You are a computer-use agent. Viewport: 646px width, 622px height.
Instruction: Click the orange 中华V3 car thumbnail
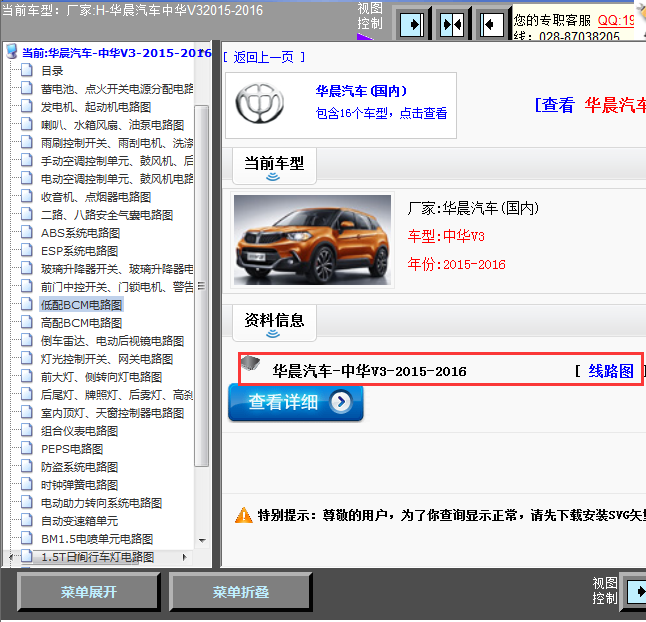click(312, 240)
